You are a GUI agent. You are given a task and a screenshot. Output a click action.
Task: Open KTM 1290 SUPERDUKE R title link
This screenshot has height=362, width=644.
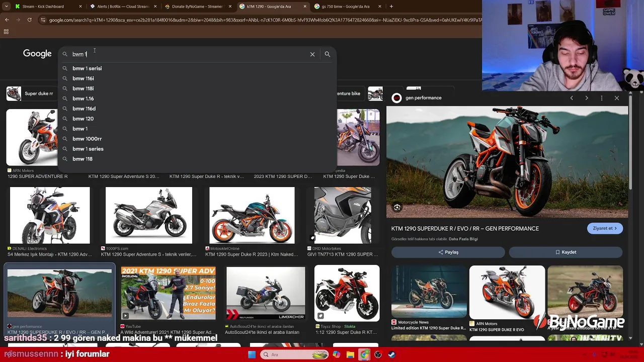click(x=465, y=228)
